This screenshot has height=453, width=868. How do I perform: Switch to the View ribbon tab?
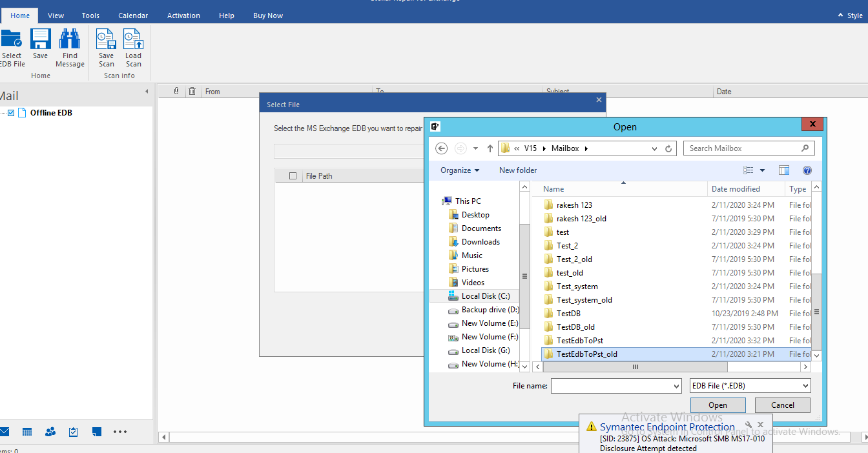[56, 15]
